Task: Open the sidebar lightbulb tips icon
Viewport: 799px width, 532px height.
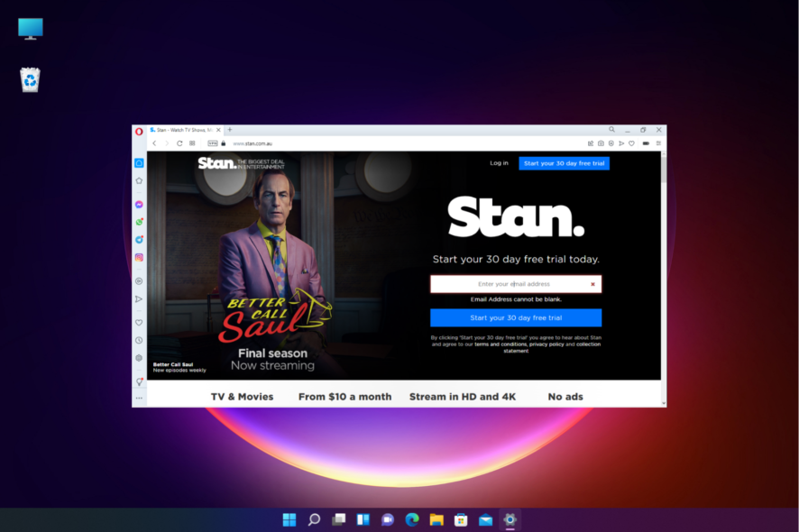Action: [139, 381]
